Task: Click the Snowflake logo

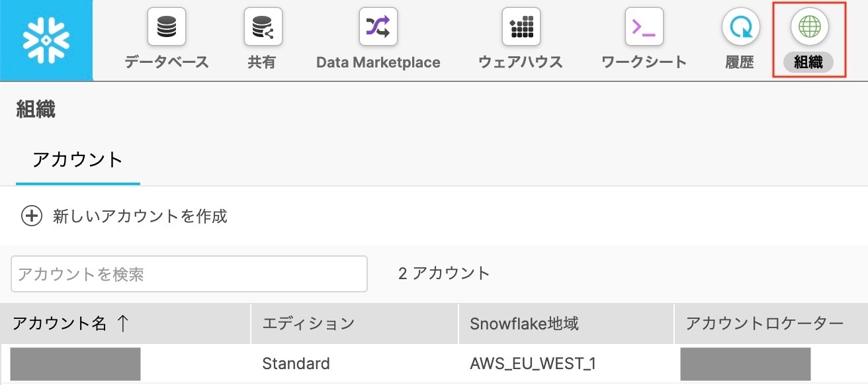Action: point(46,40)
